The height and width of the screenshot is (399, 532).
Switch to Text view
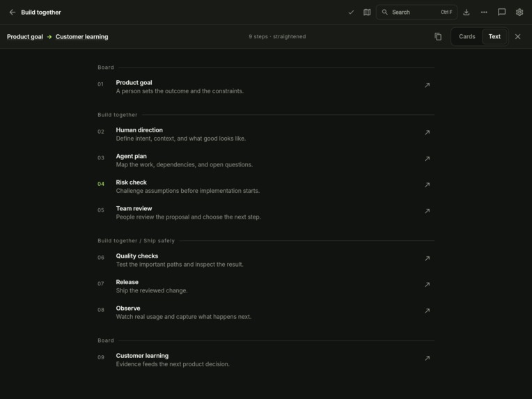(494, 36)
